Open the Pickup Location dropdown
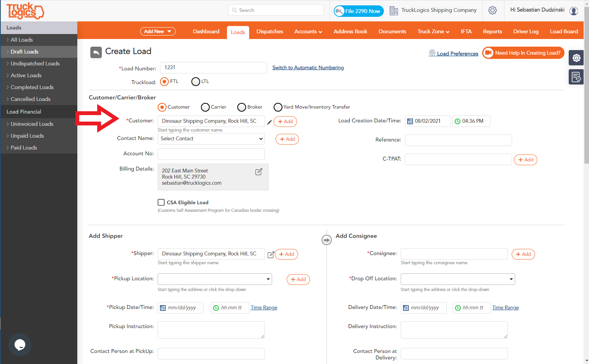 coord(215,279)
